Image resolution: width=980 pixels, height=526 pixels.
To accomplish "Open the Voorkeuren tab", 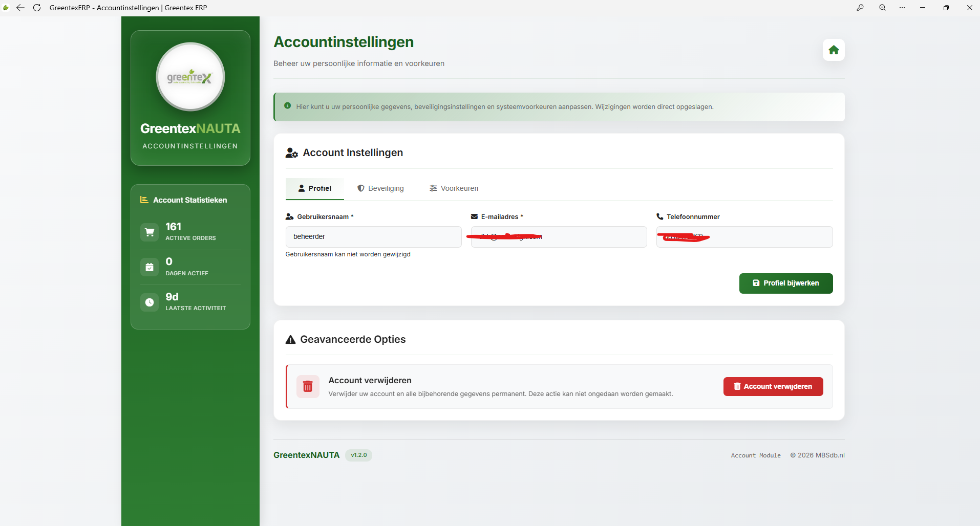I will (454, 189).
